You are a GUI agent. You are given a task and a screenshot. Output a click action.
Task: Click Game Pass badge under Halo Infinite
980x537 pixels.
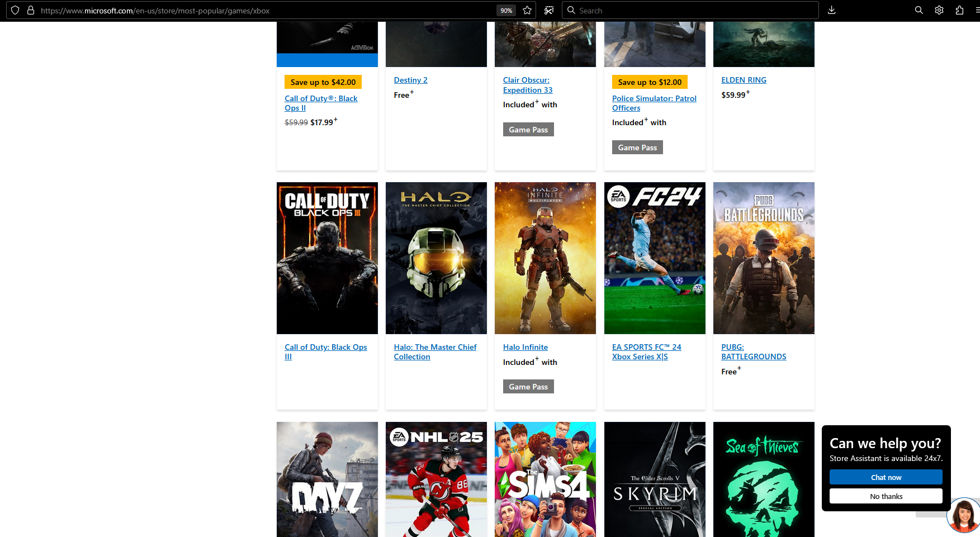[528, 387]
